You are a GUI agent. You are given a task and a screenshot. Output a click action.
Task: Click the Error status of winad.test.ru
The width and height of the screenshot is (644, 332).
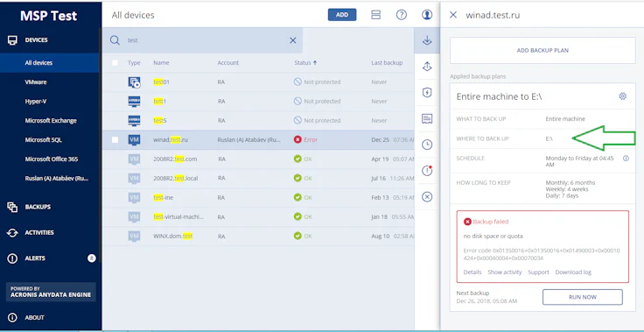(306, 140)
